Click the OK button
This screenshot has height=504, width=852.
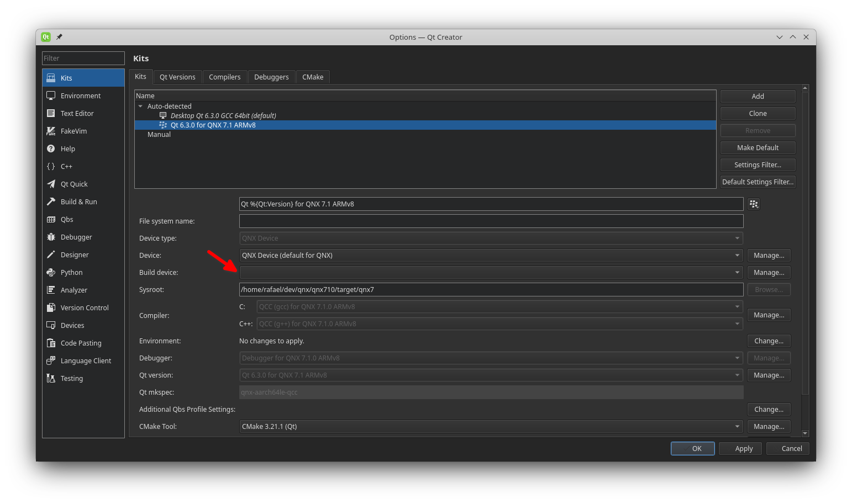693,448
